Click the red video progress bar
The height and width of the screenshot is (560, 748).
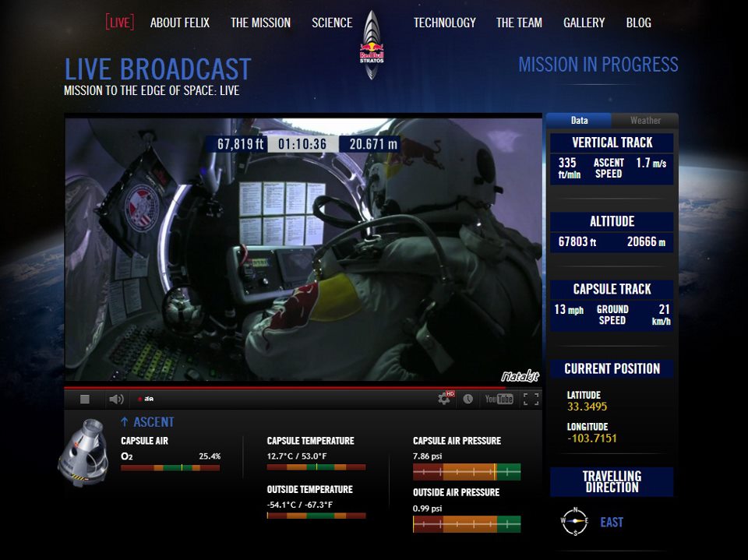tap(303, 388)
